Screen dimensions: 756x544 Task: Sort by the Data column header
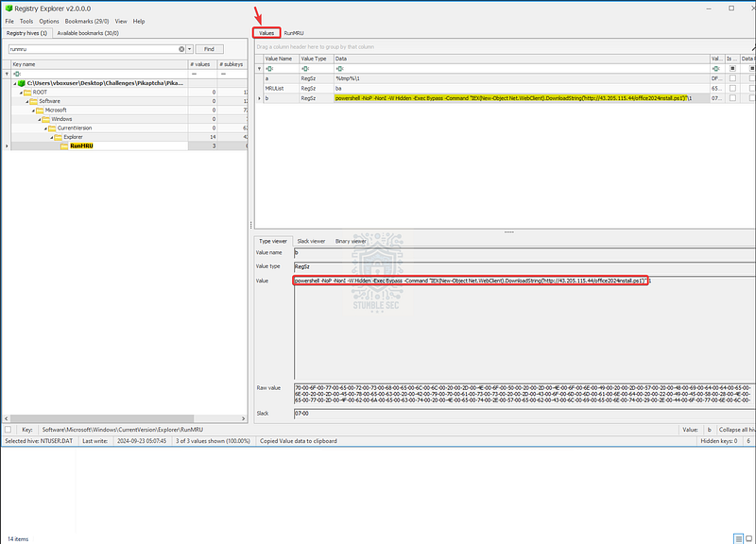(x=522, y=59)
